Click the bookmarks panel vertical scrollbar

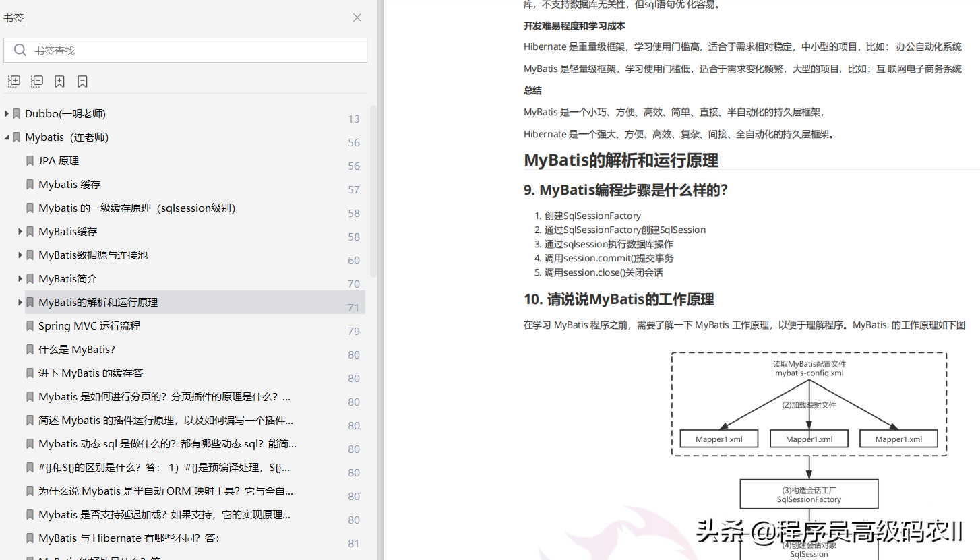(373, 191)
